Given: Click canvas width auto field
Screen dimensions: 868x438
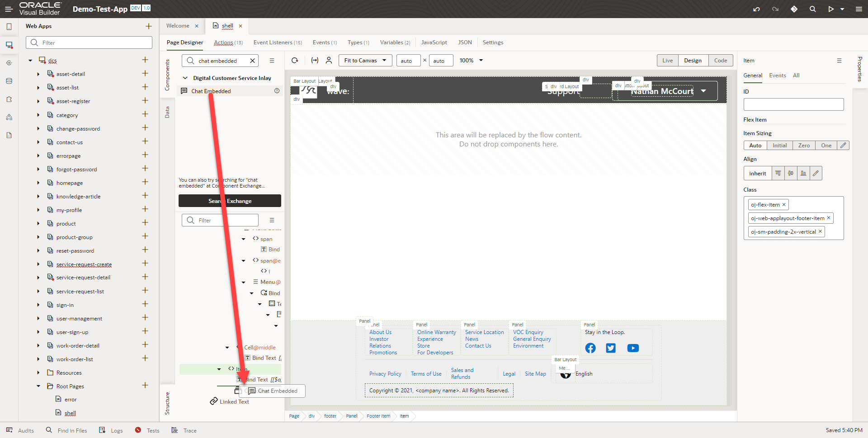Looking at the screenshot, I should [x=408, y=61].
